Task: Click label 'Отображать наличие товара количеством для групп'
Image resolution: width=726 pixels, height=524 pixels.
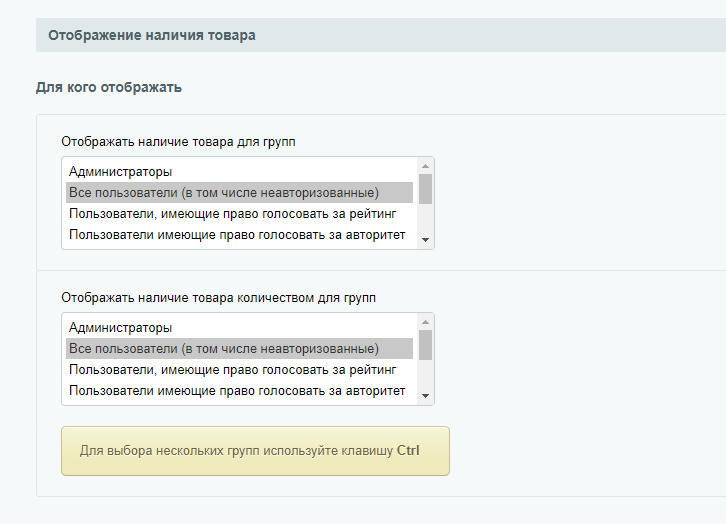Action: 219,298
